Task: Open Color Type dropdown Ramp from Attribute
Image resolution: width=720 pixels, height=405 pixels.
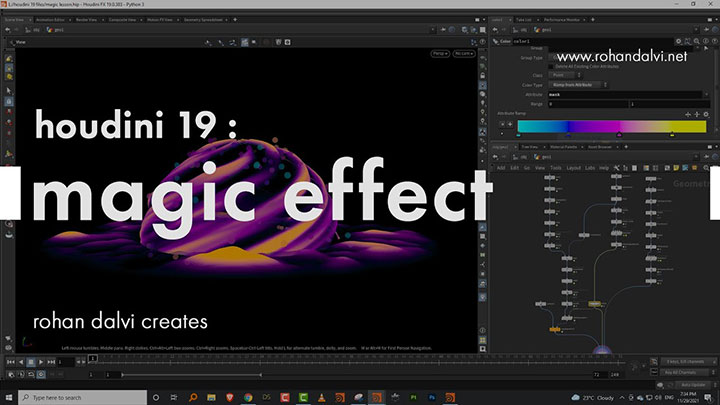Action: 579,85
